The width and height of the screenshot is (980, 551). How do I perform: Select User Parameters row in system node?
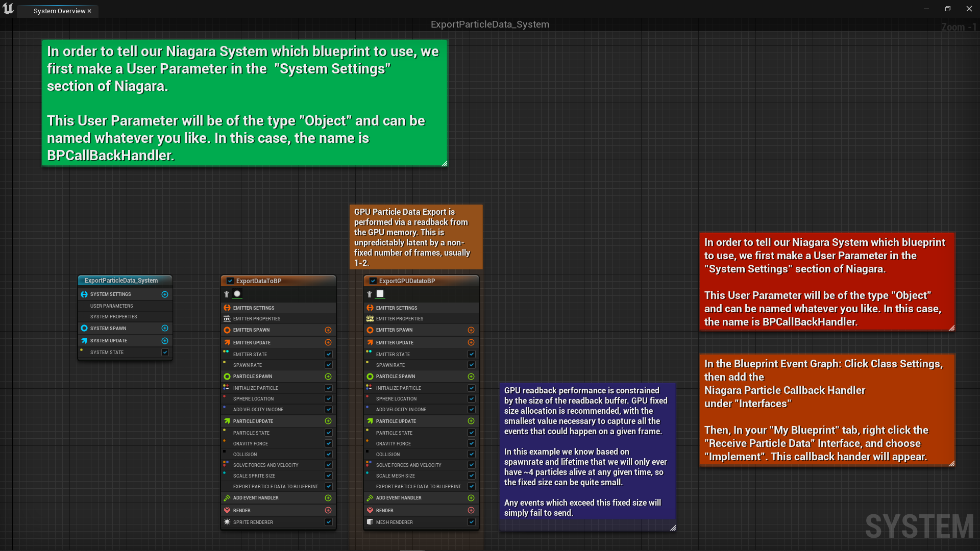[125, 306]
